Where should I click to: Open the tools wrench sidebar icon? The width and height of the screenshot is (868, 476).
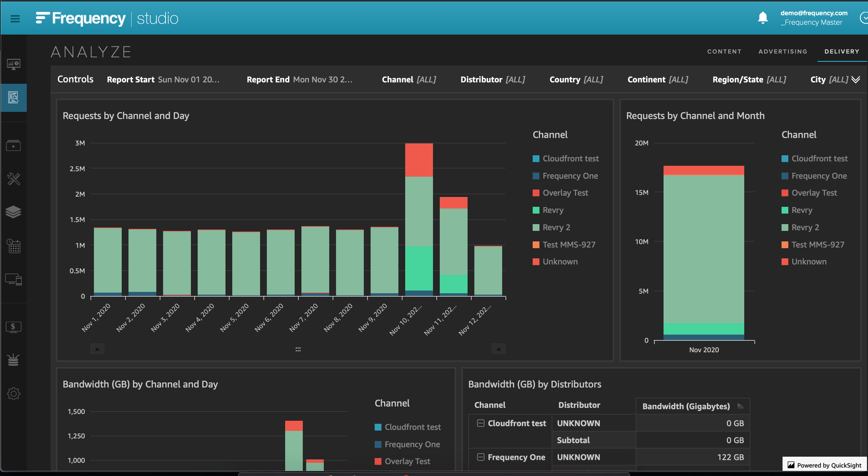pyautogui.click(x=14, y=179)
